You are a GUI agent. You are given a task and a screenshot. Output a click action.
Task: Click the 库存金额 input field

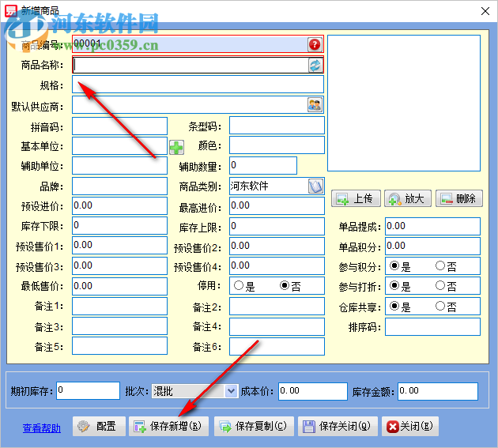click(438, 391)
